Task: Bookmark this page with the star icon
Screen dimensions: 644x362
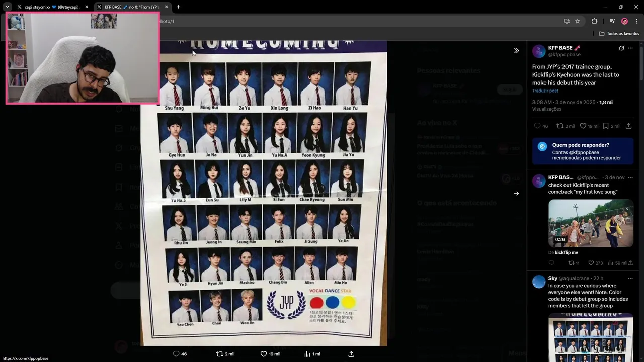Action: point(578,21)
